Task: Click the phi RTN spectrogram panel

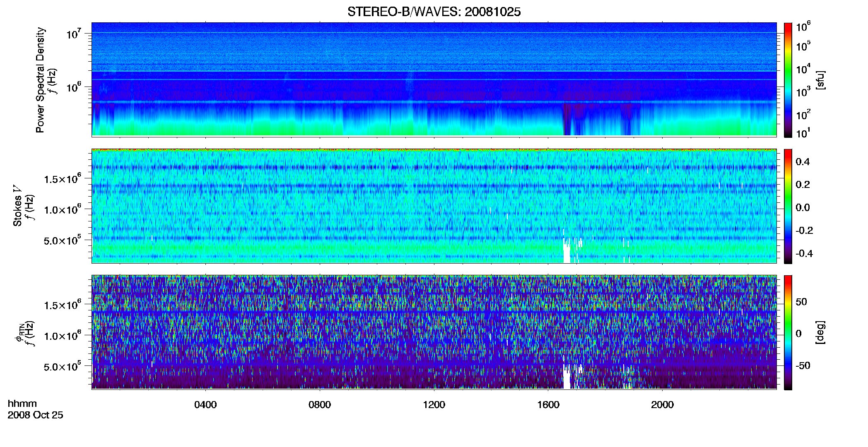Action: coord(434,332)
